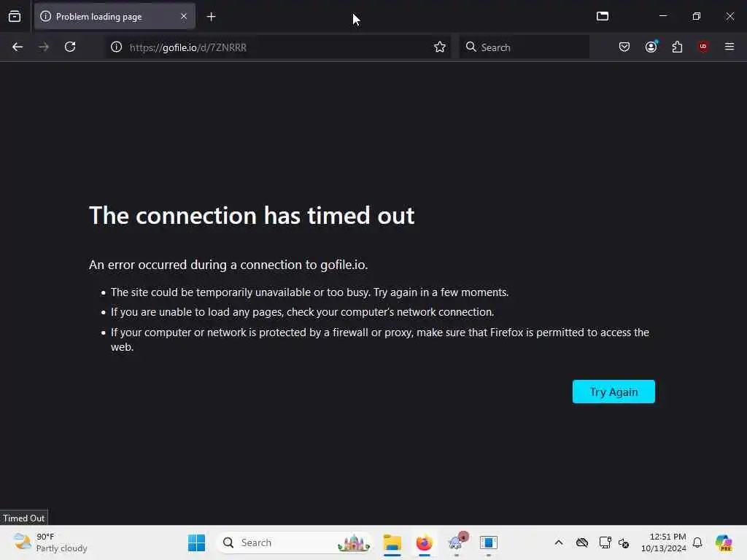Click the Try Again button
Image resolution: width=747 pixels, height=560 pixels.
(x=614, y=392)
